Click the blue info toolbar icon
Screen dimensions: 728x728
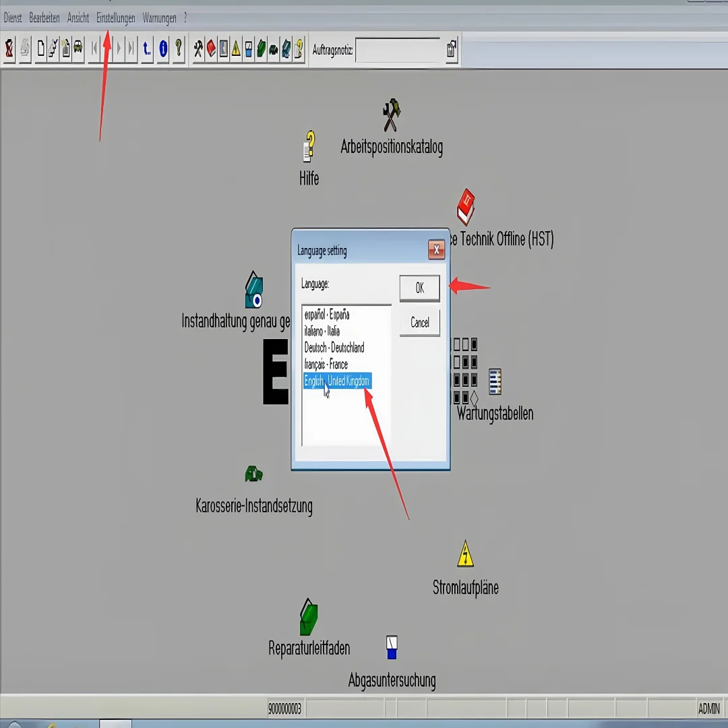click(x=162, y=49)
